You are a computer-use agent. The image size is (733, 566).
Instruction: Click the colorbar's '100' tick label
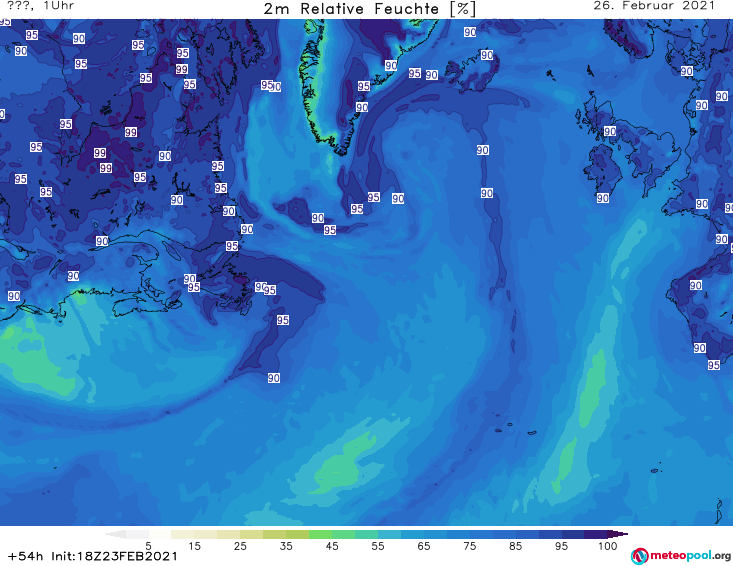[x=607, y=546]
